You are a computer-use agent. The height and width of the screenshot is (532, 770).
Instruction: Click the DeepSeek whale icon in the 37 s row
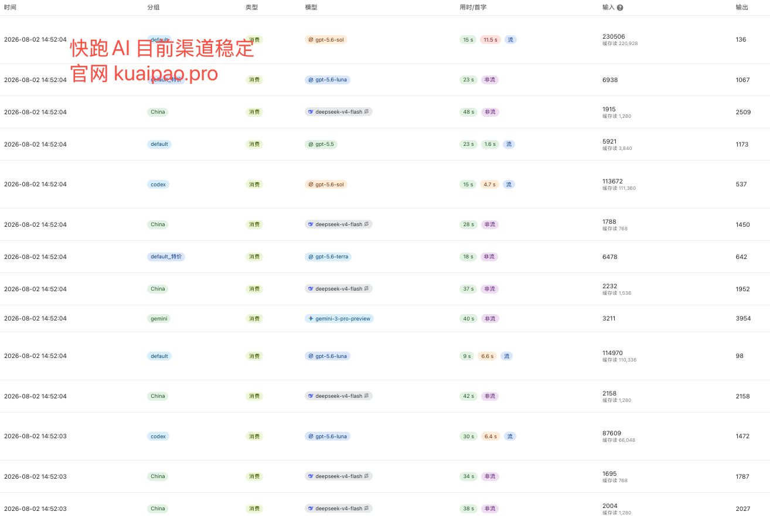coord(311,289)
